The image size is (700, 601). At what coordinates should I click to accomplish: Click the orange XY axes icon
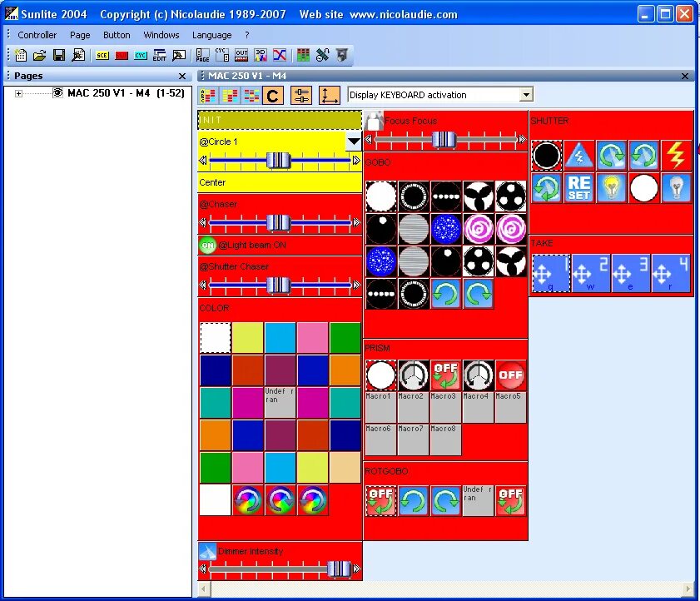pos(329,96)
